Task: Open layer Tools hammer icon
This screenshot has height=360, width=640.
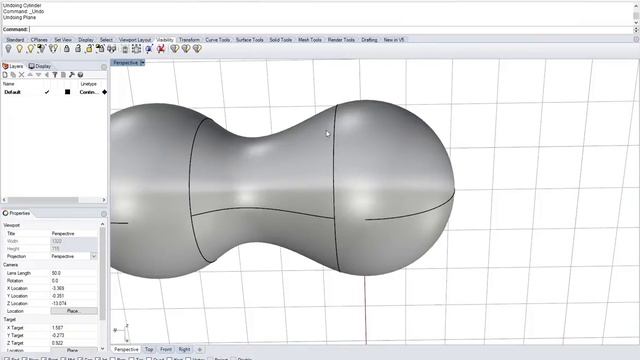Action: click(72, 75)
